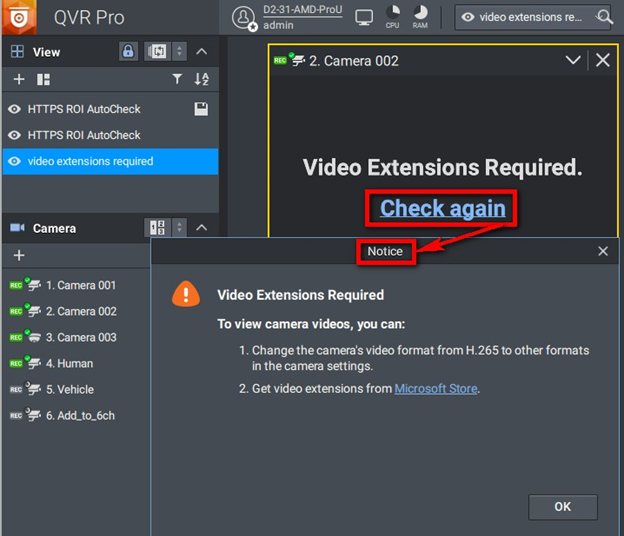Toggle eye icon of second HTTPS ROI AutoCheck

click(x=14, y=135)
